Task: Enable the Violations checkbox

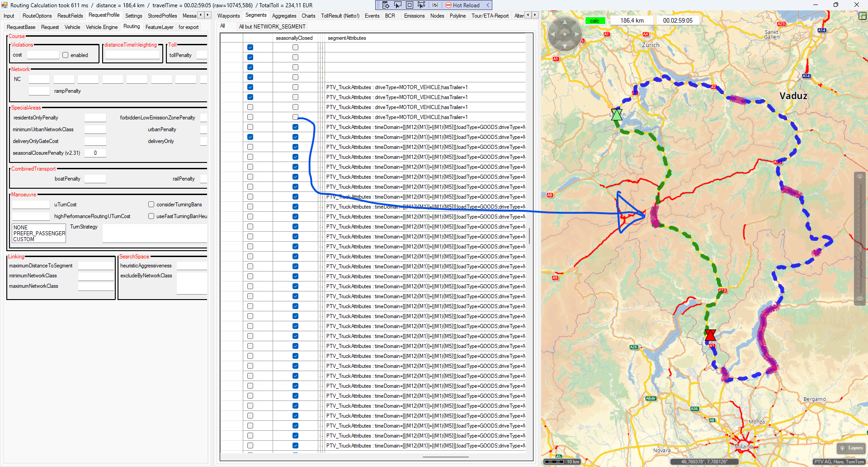Action: click(66, 55)
